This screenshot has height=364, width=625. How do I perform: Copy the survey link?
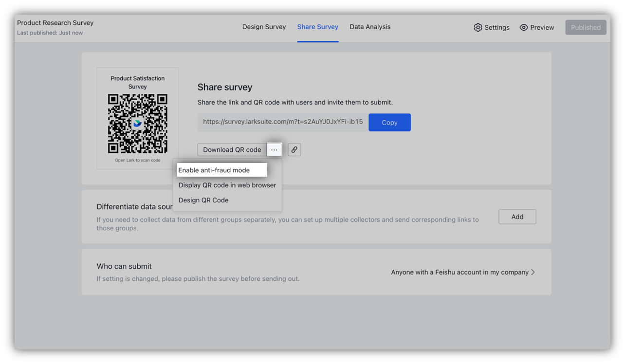[x=389, y=122]
